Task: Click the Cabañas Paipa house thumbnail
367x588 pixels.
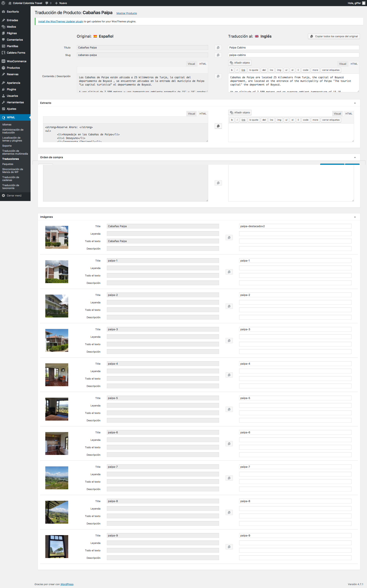Action: (x=57, y=237)
